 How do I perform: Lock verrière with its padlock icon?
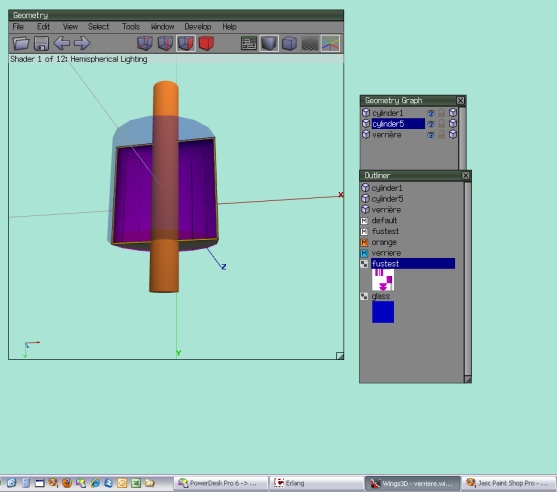coord(441,134)
